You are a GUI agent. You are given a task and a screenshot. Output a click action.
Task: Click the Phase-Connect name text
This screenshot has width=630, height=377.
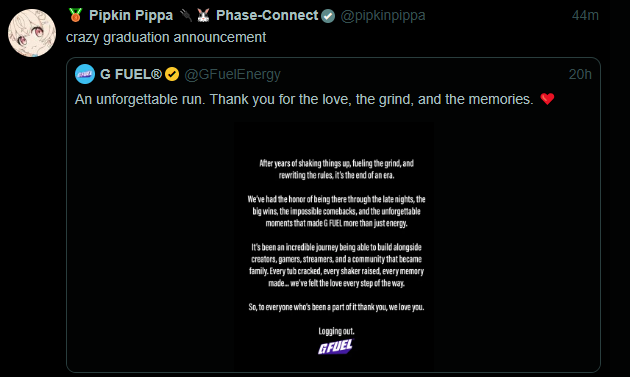coord(267,15)
